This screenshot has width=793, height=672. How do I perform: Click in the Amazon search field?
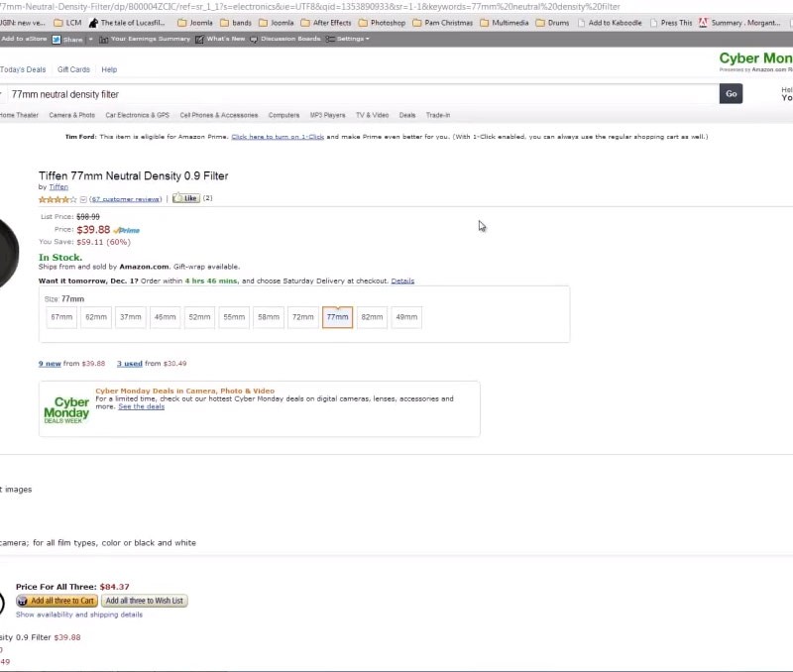pyautogui.click(x=357, y=94)
